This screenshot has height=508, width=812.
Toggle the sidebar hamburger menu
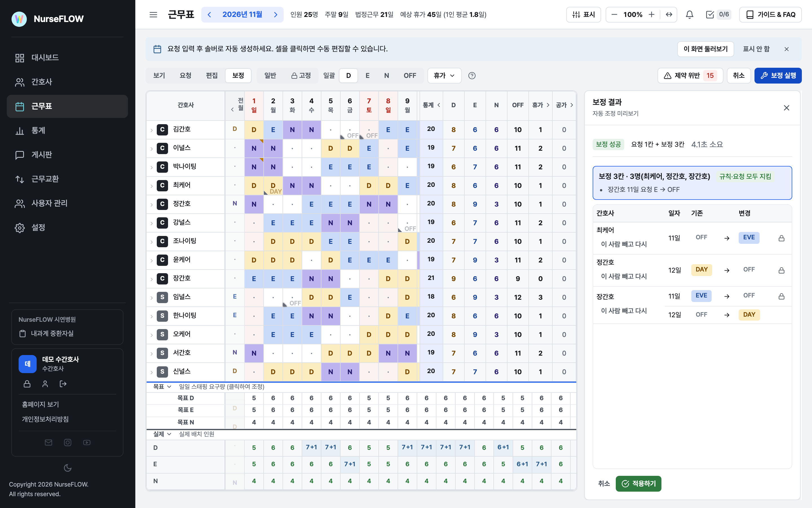(153, 14)
